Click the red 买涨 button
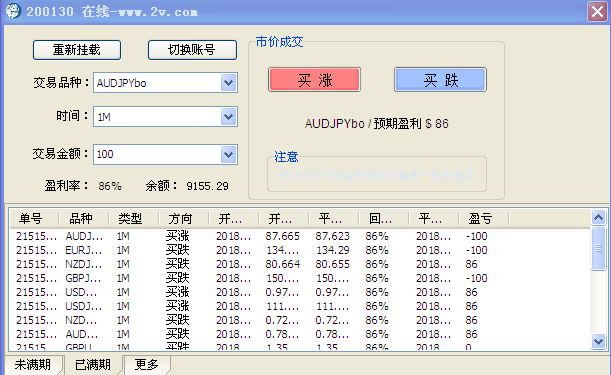 pos(314,80)
